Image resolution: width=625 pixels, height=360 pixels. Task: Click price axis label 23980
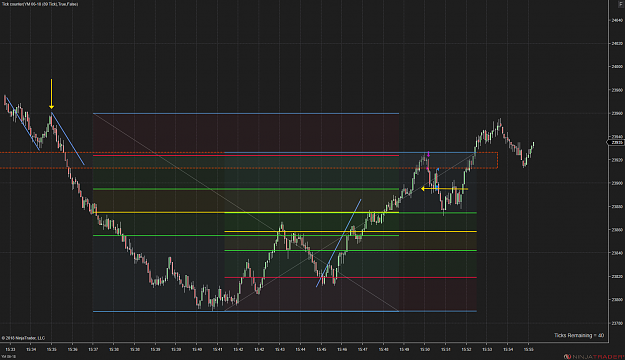(617, 90)
